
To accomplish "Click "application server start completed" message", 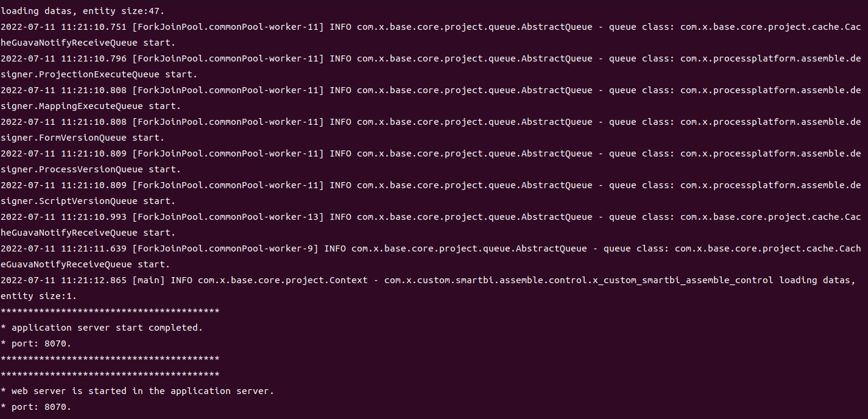I will click(x=107, y=328).
